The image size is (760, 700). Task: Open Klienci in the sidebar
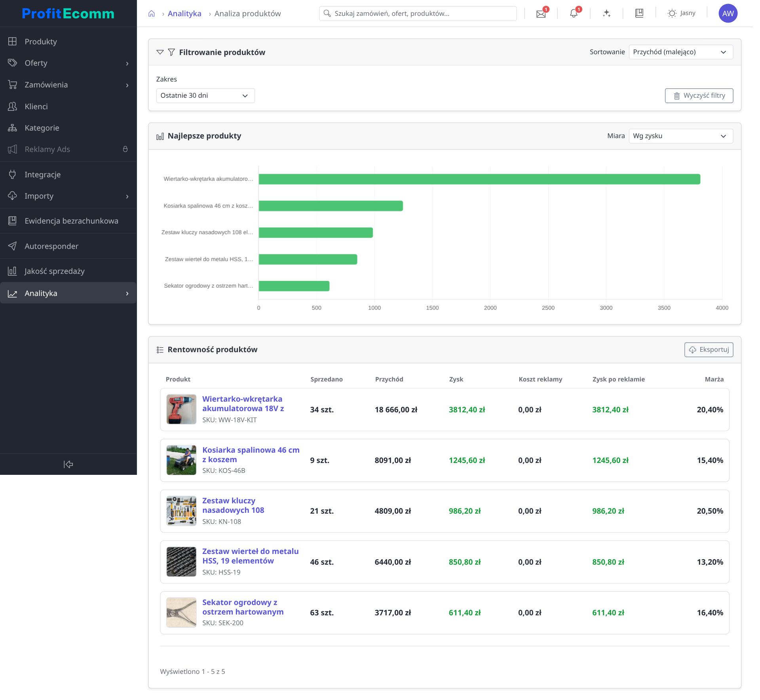click(x=68, y=106)
